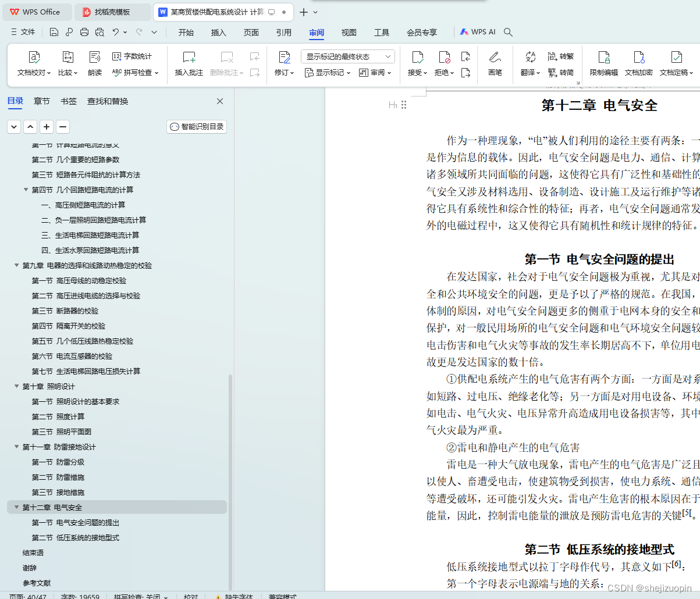Click move-up arrow button in 目录 panel

tap(30, 127)
